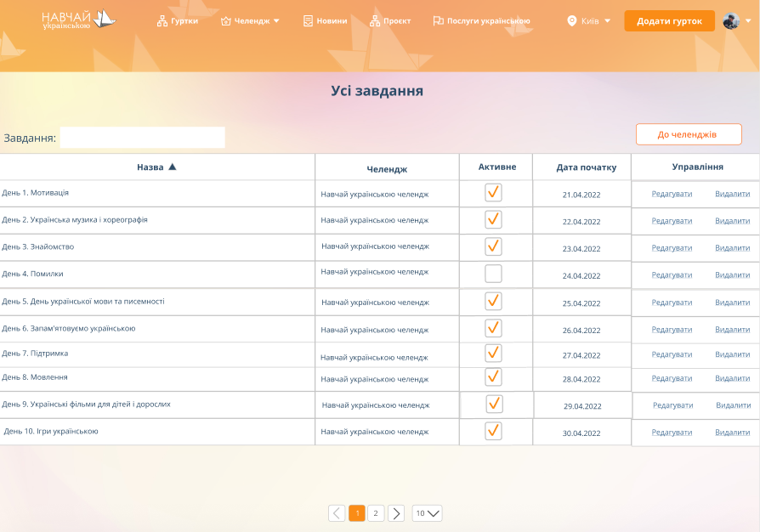
Task: Click Видалити for День 3. Знайомство
Action: [x=733, y=247]
